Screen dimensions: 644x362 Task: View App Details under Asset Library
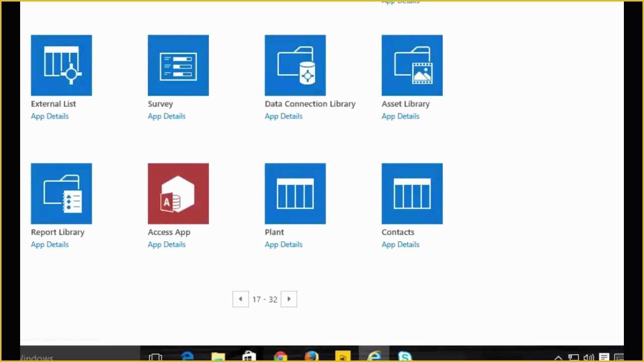pos(400,116)
